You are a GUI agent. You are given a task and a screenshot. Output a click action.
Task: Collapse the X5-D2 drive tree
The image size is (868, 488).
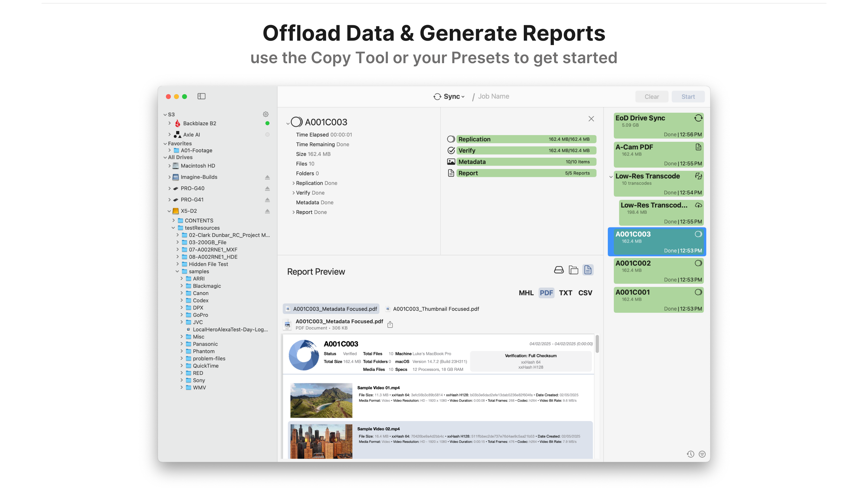(169, 211)
